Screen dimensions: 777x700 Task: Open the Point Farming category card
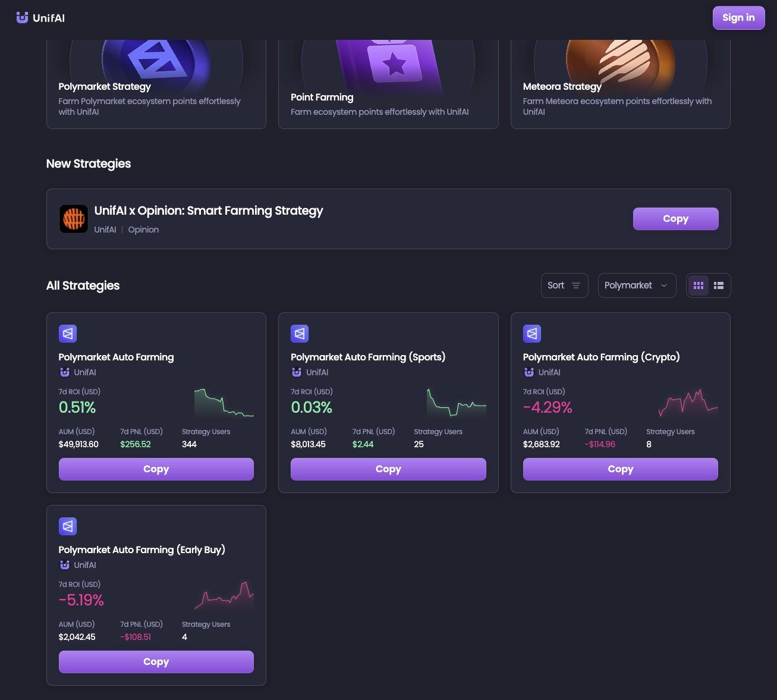pyautogui.click(x=388, y=84)
